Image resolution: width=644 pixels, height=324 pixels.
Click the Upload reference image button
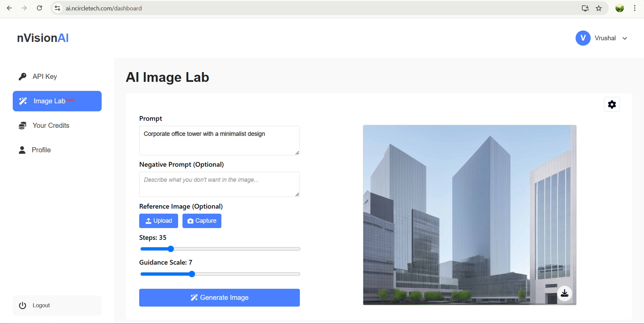(x=158, y=221)
